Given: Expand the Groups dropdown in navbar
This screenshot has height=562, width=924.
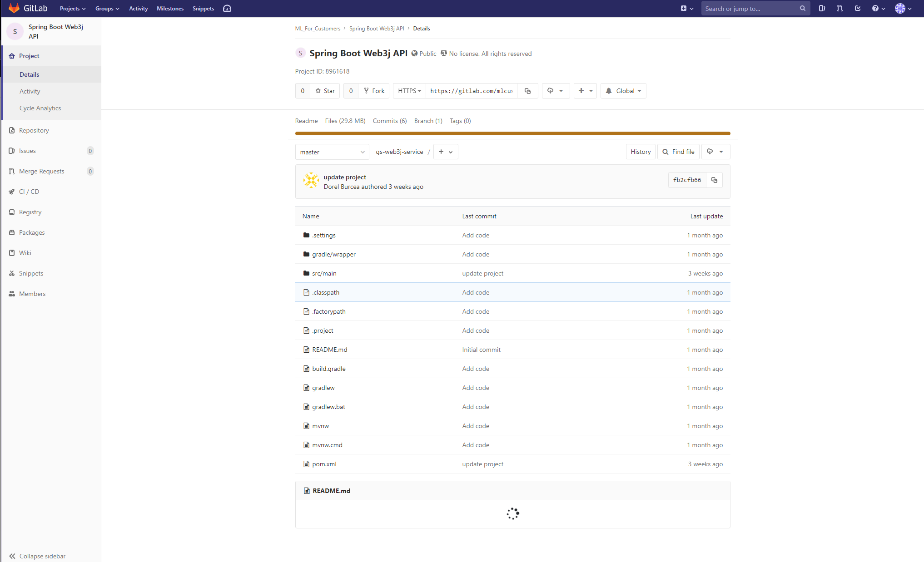Looking at the screenshot, I should [x=107, y=9].
